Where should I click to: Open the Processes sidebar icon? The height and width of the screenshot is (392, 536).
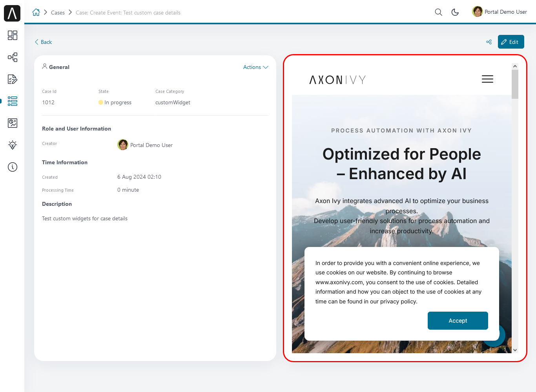[x=13, y=57]
